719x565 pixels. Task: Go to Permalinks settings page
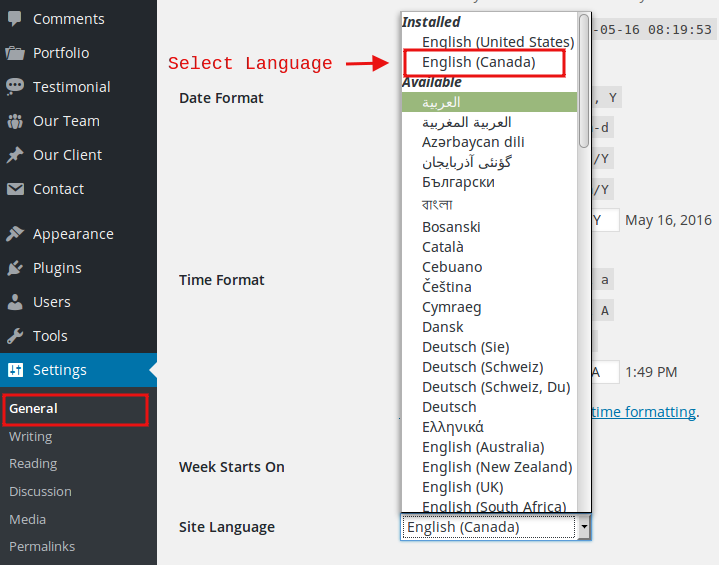[x=41, y=546]
